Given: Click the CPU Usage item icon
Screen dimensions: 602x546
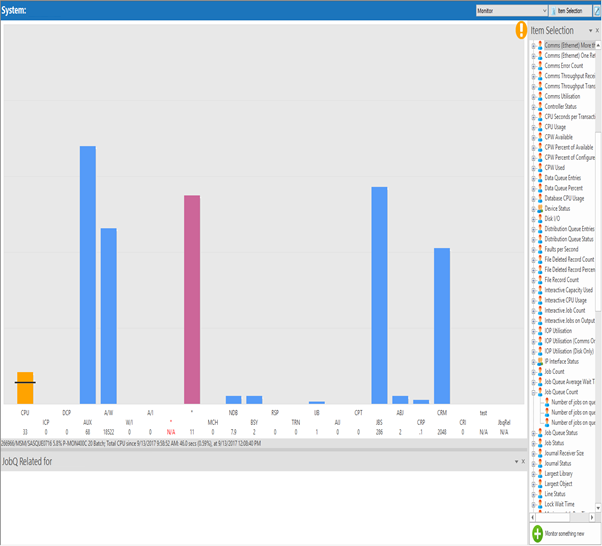Looking at the screenshot, I should pyautogui.click(x=540, y=127).
